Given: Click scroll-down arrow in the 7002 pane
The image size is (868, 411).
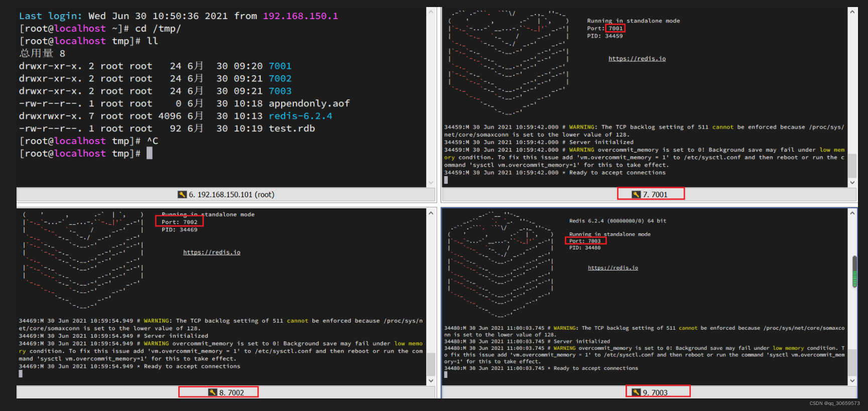Looking at the screenshot, I should (x=431, y=381).
